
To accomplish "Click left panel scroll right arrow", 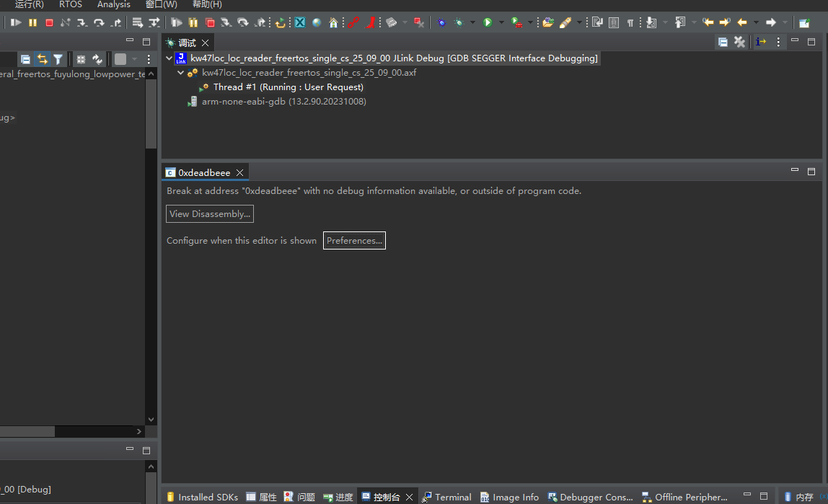I will pos(139,431).
